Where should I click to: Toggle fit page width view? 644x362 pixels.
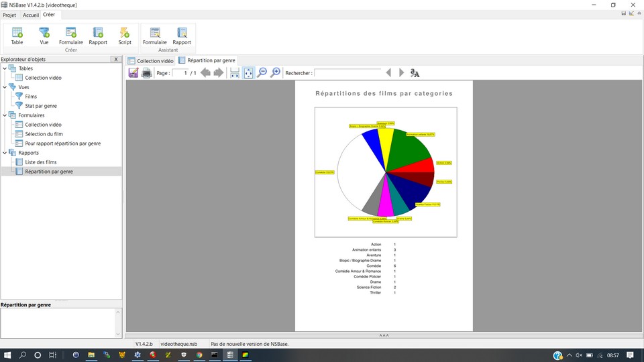click(235, 72)
